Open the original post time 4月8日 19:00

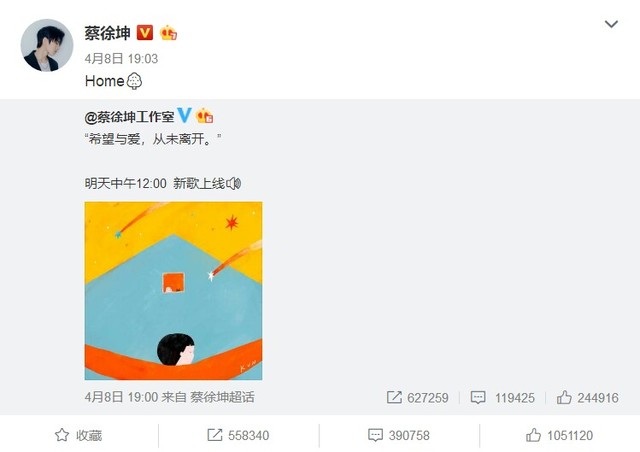coord(121,397)
